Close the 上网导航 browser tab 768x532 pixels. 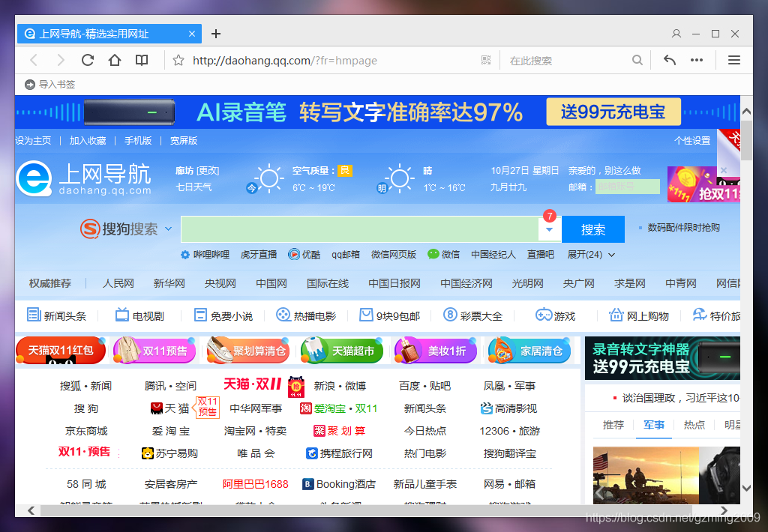tap(192, 34)
